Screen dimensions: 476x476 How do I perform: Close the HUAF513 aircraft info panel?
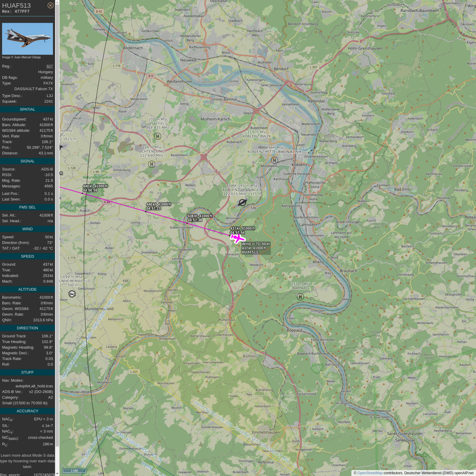pos(50,5)
